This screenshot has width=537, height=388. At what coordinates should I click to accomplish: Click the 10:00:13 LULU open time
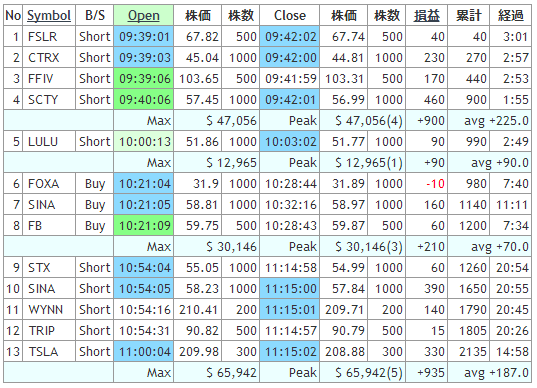click(x=144, y=142)
